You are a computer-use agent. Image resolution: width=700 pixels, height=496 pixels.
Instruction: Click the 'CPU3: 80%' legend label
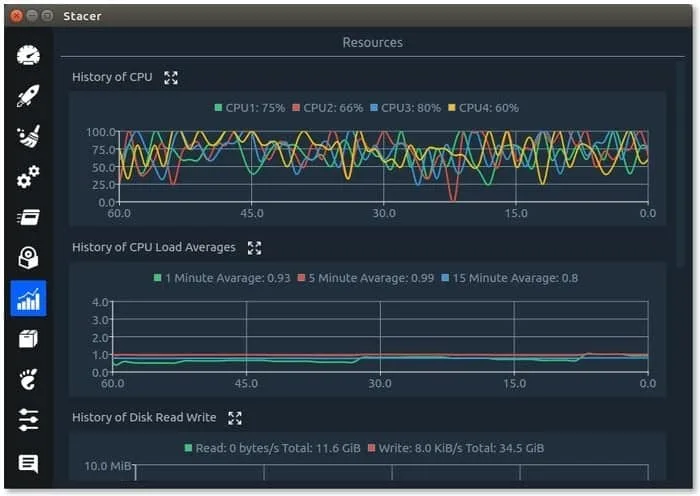(x=411, y=108)
